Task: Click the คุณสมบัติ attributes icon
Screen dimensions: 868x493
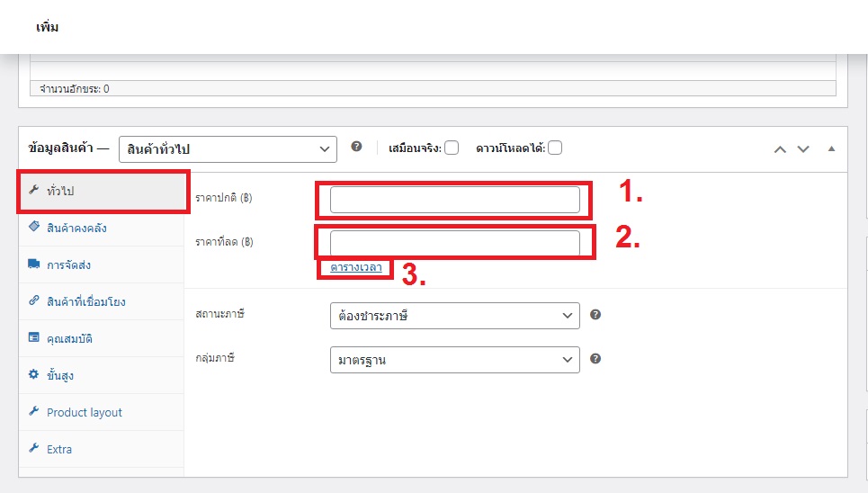Action: pyautogui.click(x=34, y=338)
